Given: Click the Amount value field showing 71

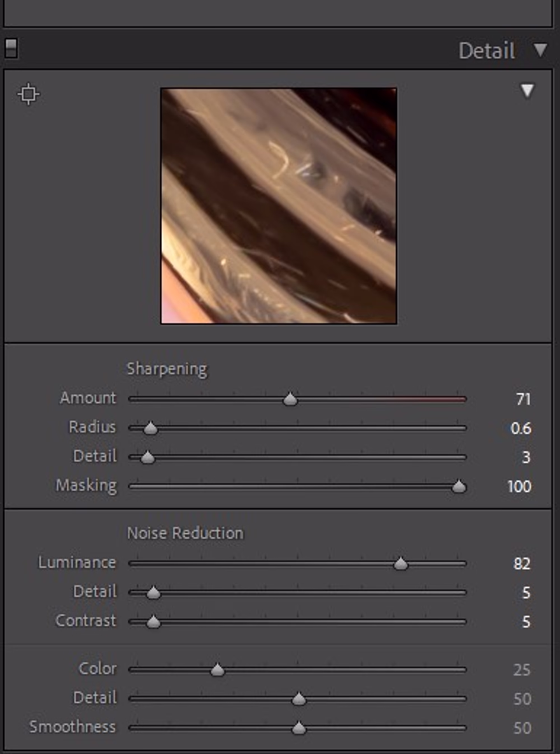Looking at the screenshot, I should [523, 399].
